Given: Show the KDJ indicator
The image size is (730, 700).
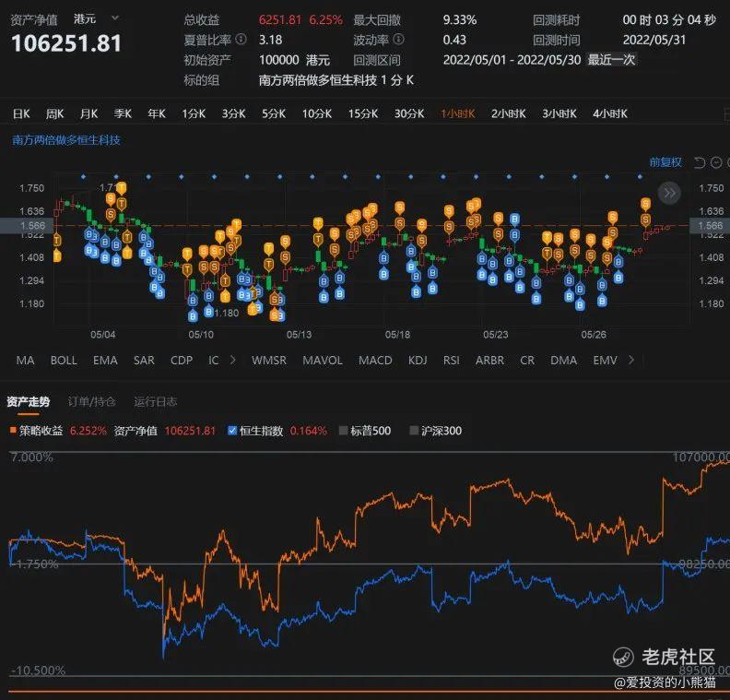Looking at the screenshot, I should 418,361.
